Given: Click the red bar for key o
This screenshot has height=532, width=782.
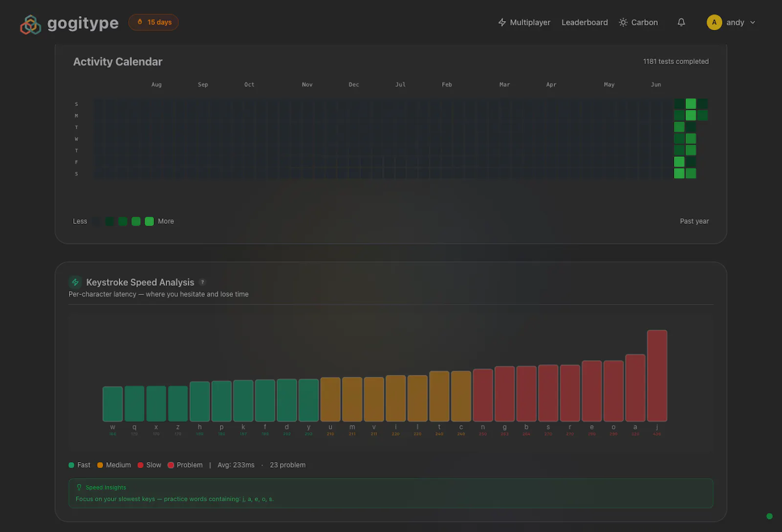Looking at the screenshot, I should pyautogui.click(x=613, y=391).
